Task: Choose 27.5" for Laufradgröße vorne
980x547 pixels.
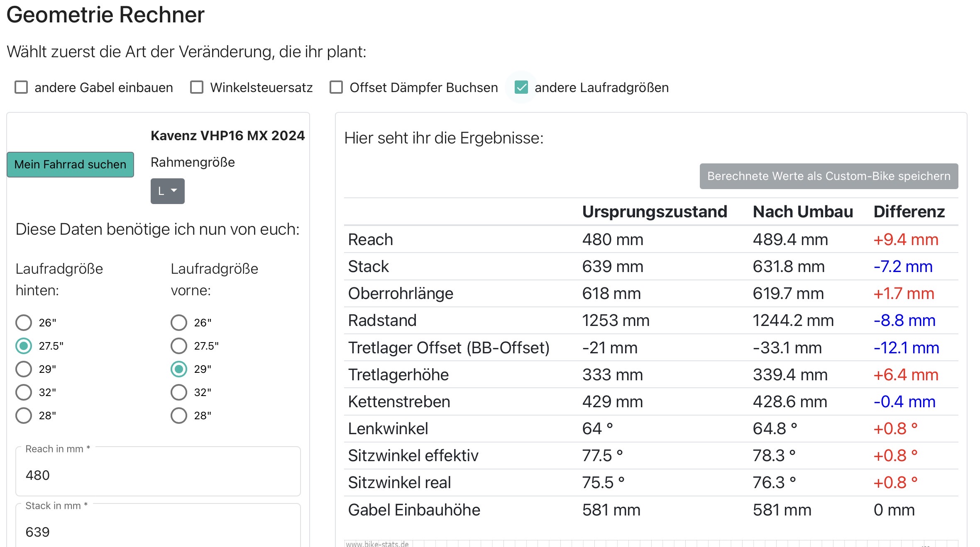Action: (179, 346)
